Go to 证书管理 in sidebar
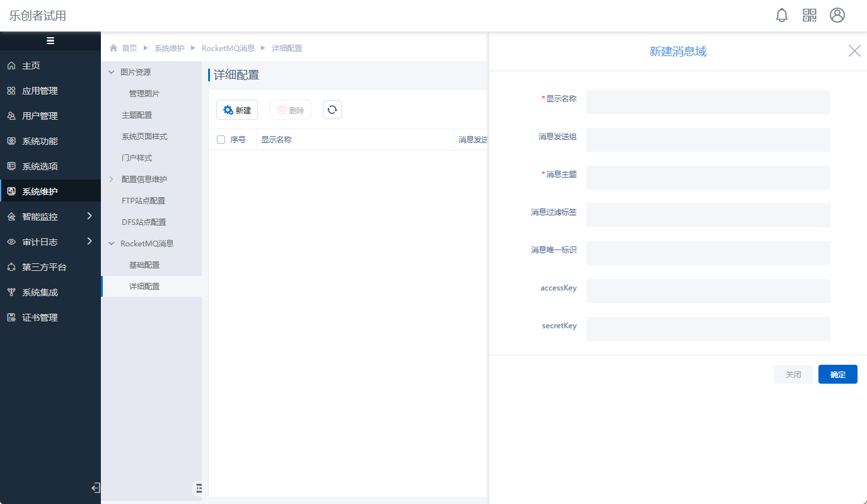 (40, 318)
